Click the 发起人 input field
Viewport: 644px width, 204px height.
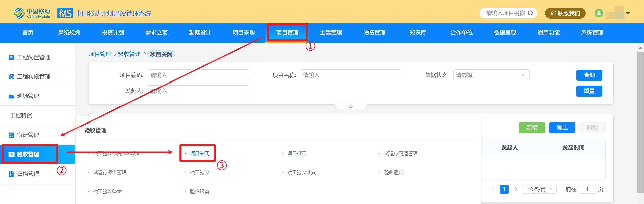pos(199,91)
